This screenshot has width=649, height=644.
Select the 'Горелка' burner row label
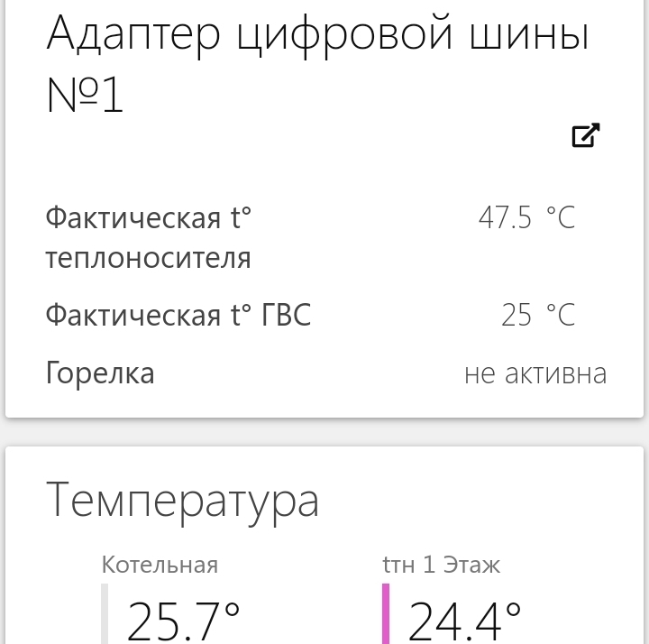coord(100,373)
